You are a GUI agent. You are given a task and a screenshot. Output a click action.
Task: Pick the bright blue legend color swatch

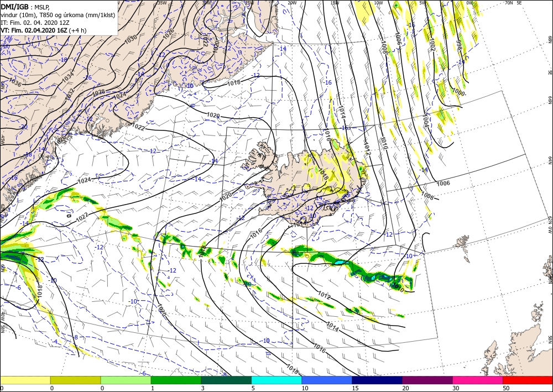[327, 380]
